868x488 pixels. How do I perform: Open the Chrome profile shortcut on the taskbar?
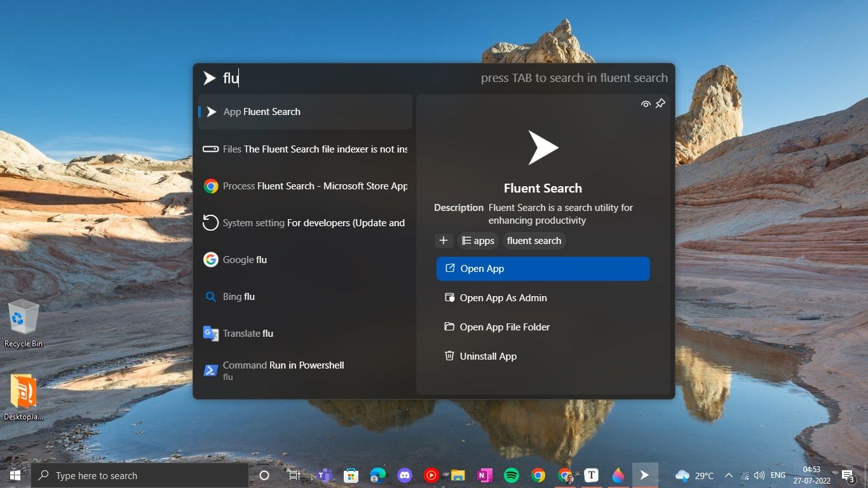[x=565, y=475]
